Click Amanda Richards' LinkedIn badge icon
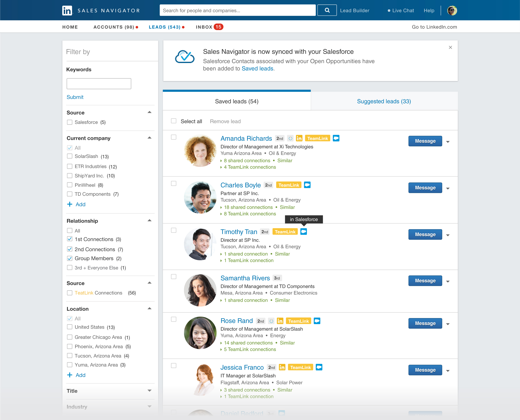520x420 pixels. 299,138
